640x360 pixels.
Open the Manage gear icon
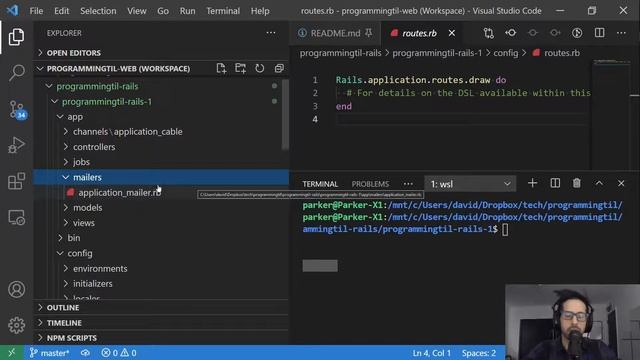coord(16,325)
